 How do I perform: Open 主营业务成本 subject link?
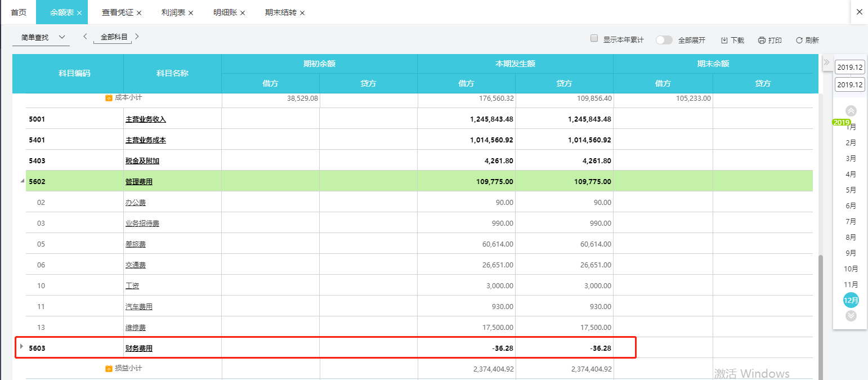[146, 140]
